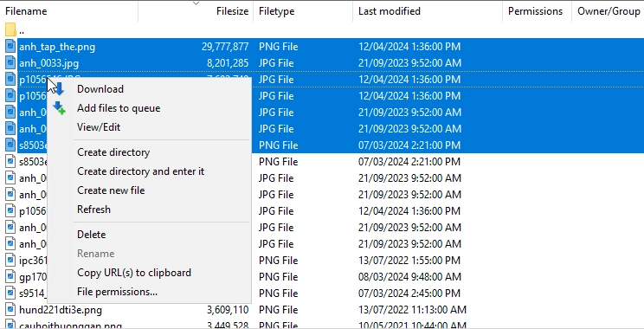Click the anh_tap_the.png file icon

tap(10, 47)
